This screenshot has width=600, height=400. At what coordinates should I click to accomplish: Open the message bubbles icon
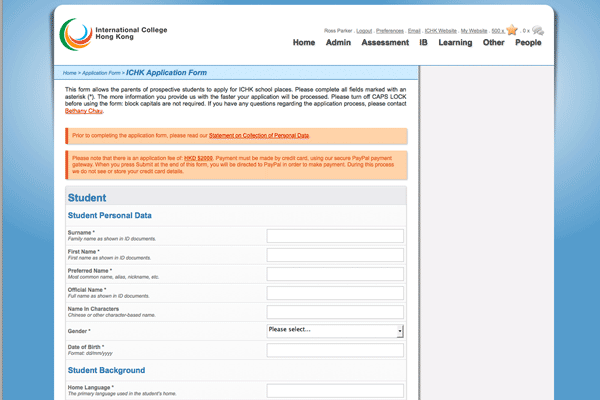(x=537, y=31)
